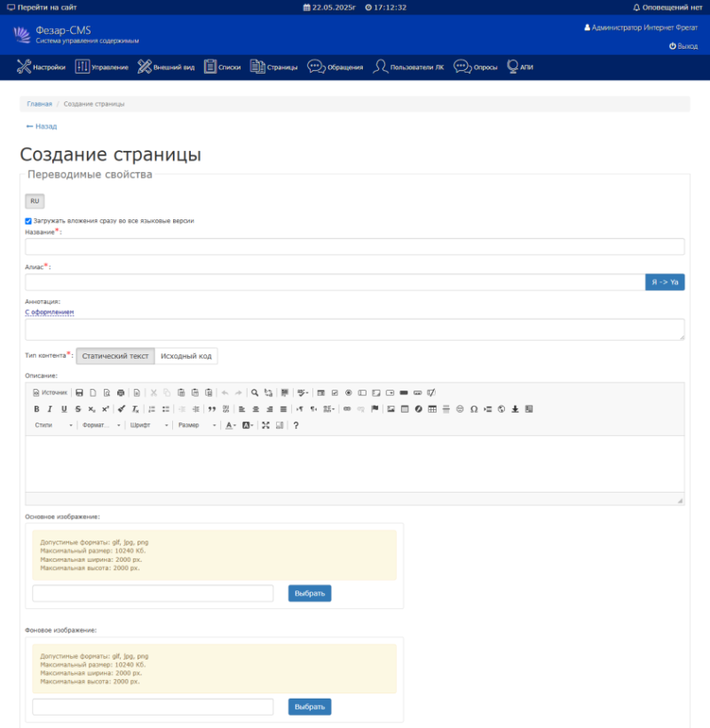Apply italic formatting in editor toolbar
710x728 pixels.
[x=50, y=409]
